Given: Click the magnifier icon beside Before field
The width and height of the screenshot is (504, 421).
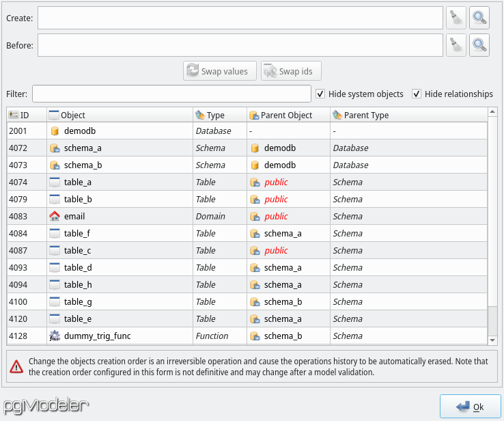Looking at the screenshot, I should coord(479,45).
